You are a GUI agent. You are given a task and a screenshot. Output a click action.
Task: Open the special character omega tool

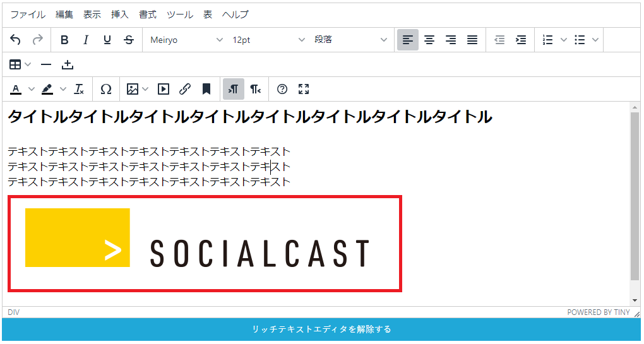(x=106, y=89)
